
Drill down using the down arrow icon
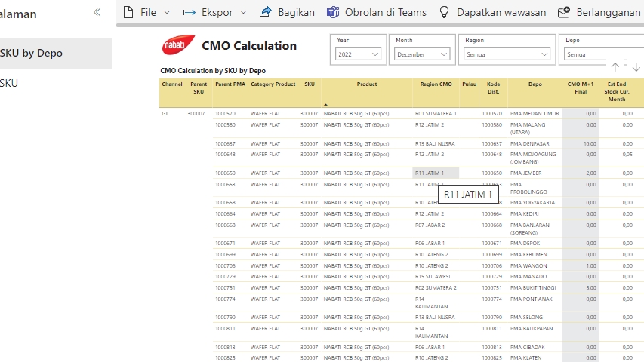(x=636, y=67)
